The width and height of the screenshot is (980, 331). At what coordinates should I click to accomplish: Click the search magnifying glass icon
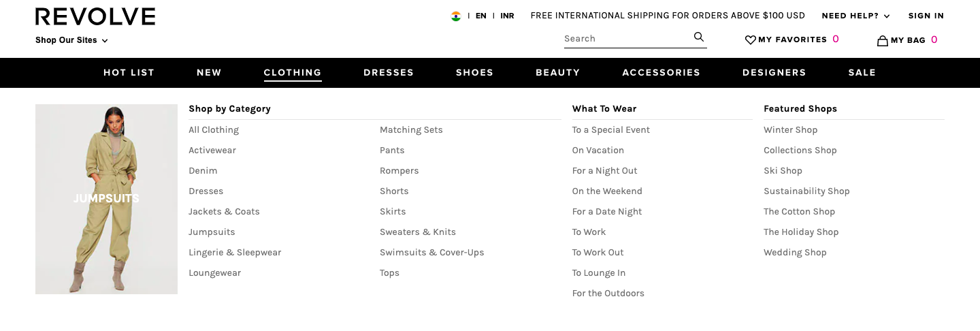(x=698, y=37)
